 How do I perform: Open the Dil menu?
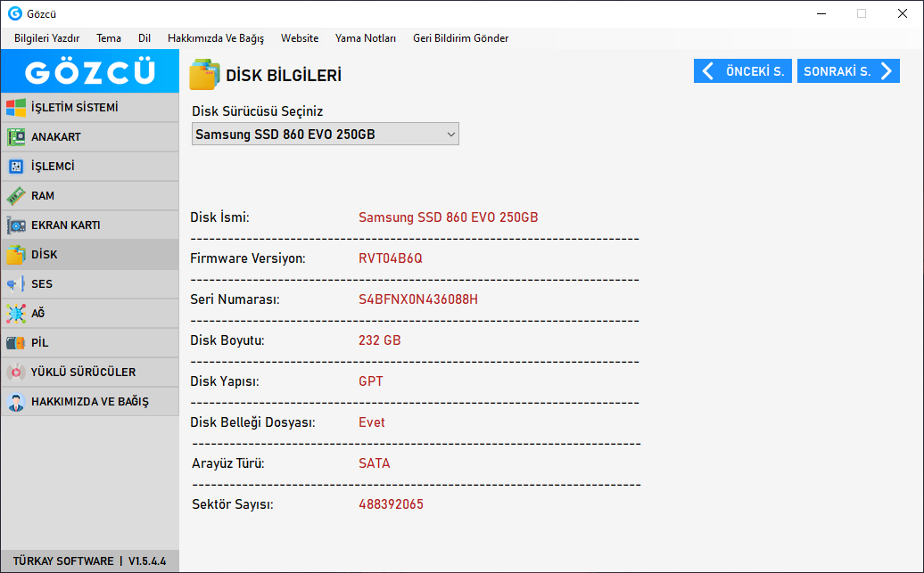click(x=144, y=38)
